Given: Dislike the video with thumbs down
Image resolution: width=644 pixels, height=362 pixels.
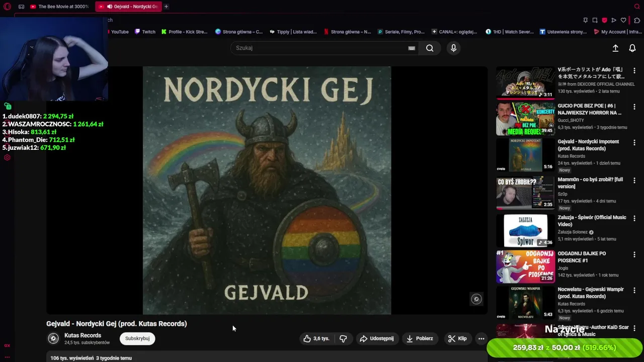Looking at the screenshot, I should click(343, 338).
